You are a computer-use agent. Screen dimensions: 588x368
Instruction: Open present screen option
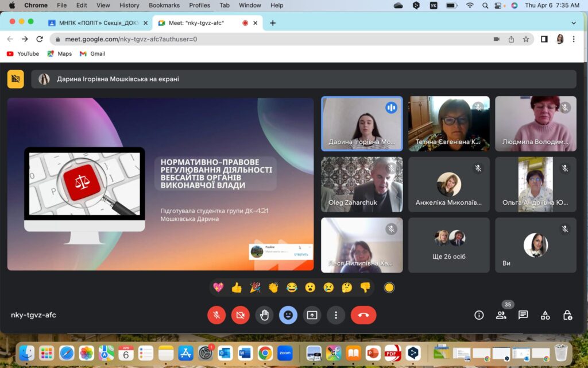click(x=312, y=315)
